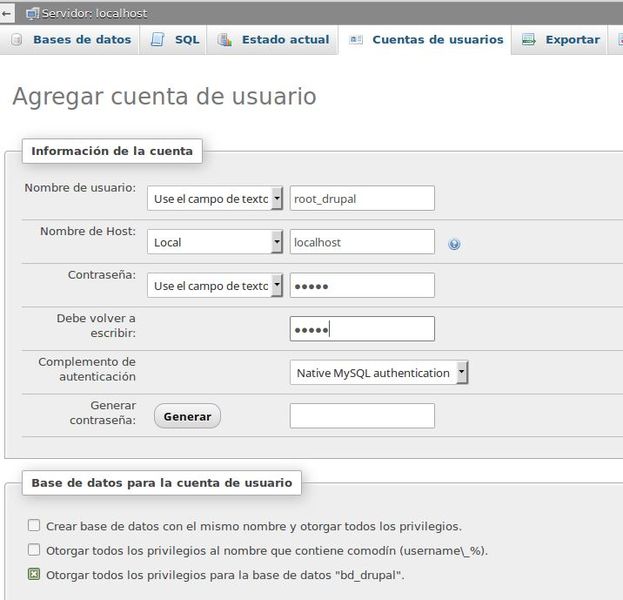Click the Contraseña password field
623x600 pixels.
pos(362,285)
